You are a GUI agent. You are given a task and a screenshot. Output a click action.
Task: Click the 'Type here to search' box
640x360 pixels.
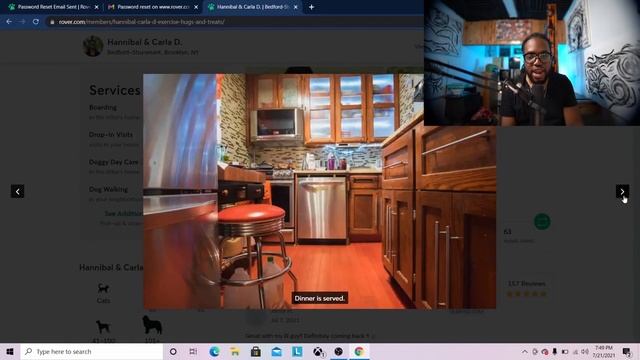tap(91, 351)
